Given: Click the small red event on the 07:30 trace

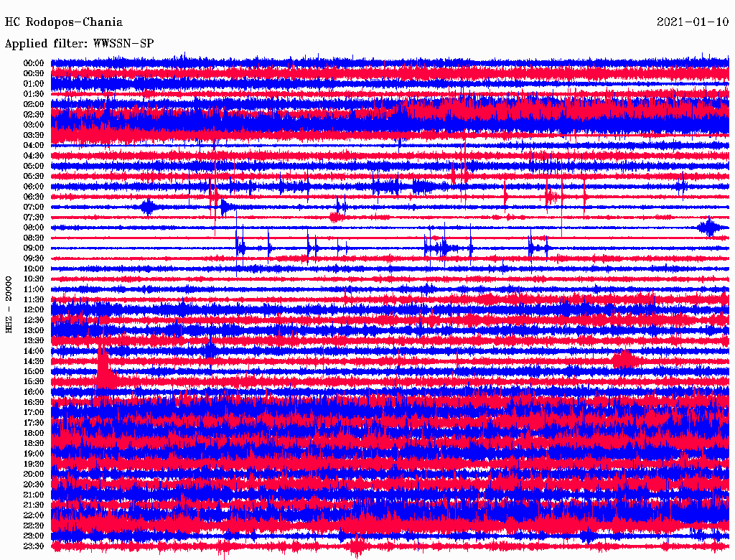Looking at the screenshot, I should coord(335,217).
